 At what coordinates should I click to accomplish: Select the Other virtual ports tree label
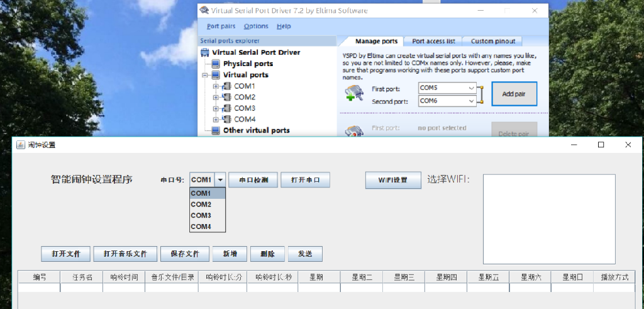tap(257, 131)
